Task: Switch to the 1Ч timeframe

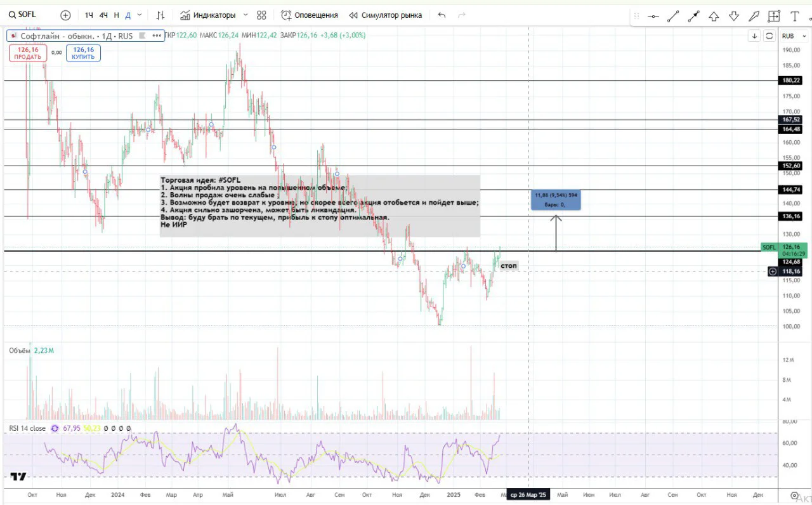Action: (x=89, y=15)
